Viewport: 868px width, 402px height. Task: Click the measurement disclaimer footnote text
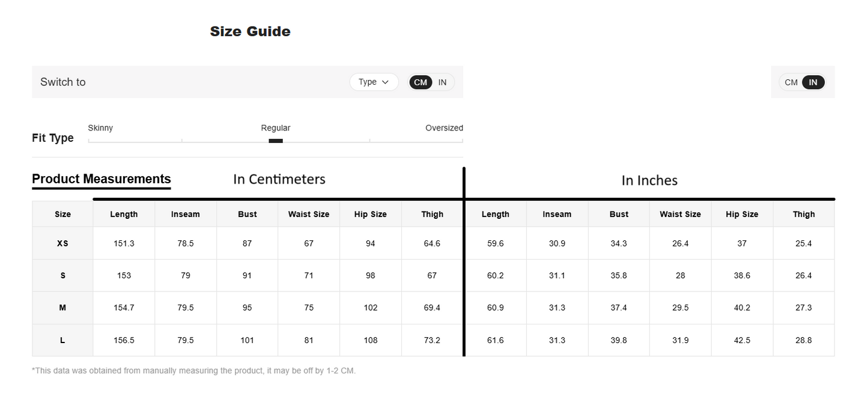(x=193, y=370)
